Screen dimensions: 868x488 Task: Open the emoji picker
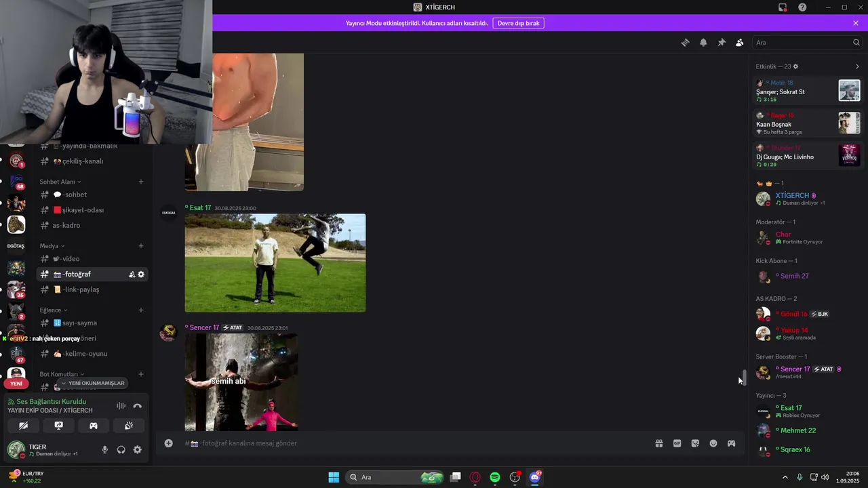[x=713, y=443]
